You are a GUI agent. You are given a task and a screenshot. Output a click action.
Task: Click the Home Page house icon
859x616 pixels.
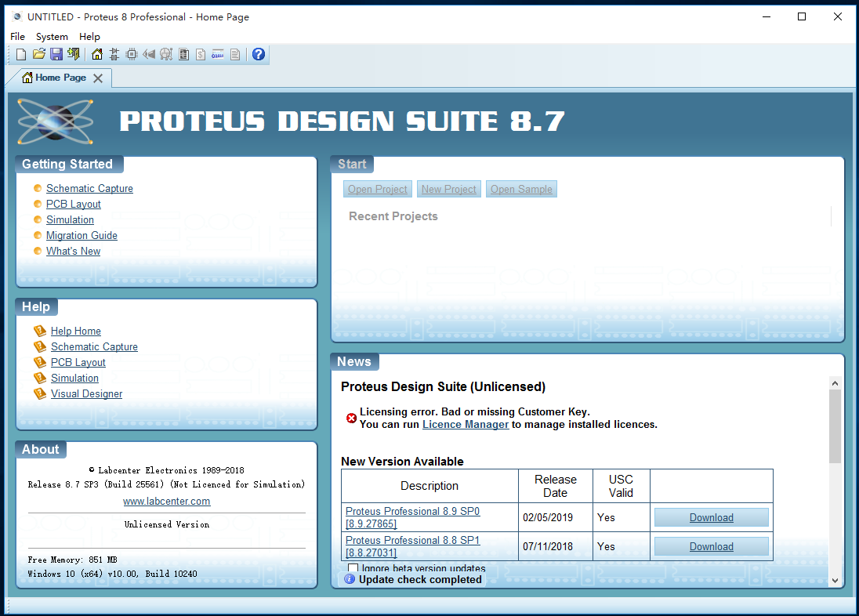pyautogui.click(x=97, y=54)
